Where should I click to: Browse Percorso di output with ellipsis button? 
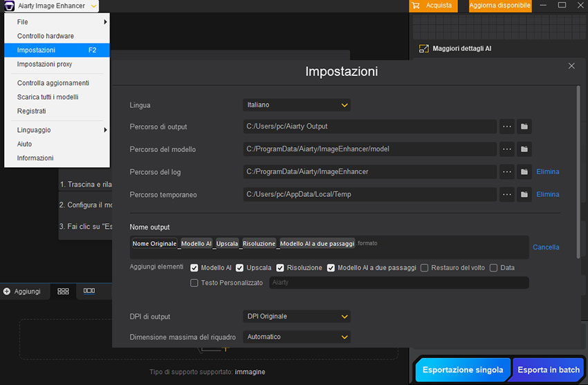[x=506, y=126]
